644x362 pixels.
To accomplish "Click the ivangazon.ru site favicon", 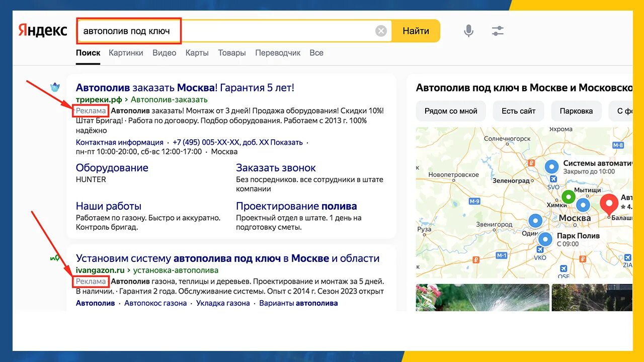I will (55, 258).
